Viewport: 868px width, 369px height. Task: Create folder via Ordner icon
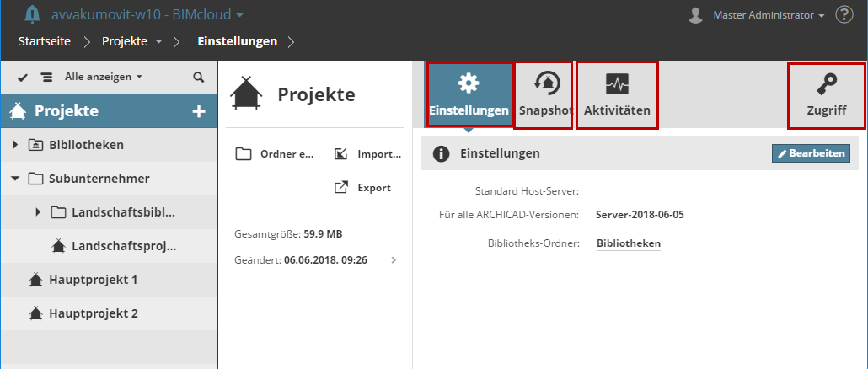244,153
